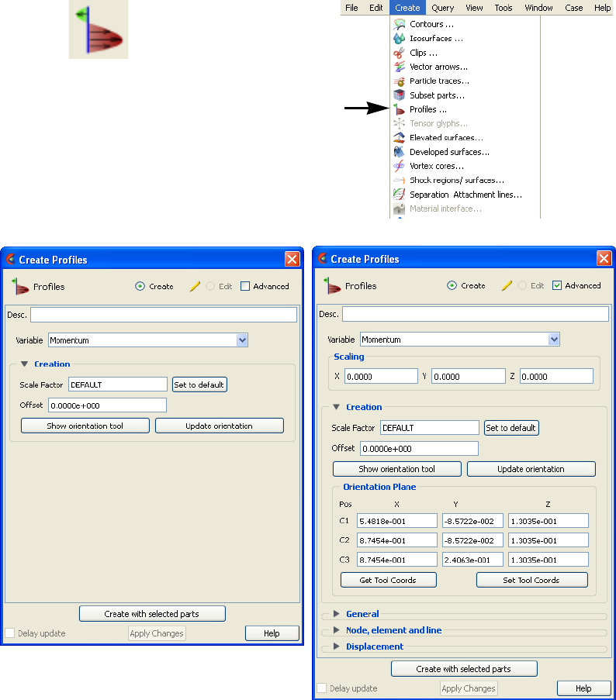Viewport: 616px width, 700px height.
Task: Open the Case menu
Action: (573, 8)
